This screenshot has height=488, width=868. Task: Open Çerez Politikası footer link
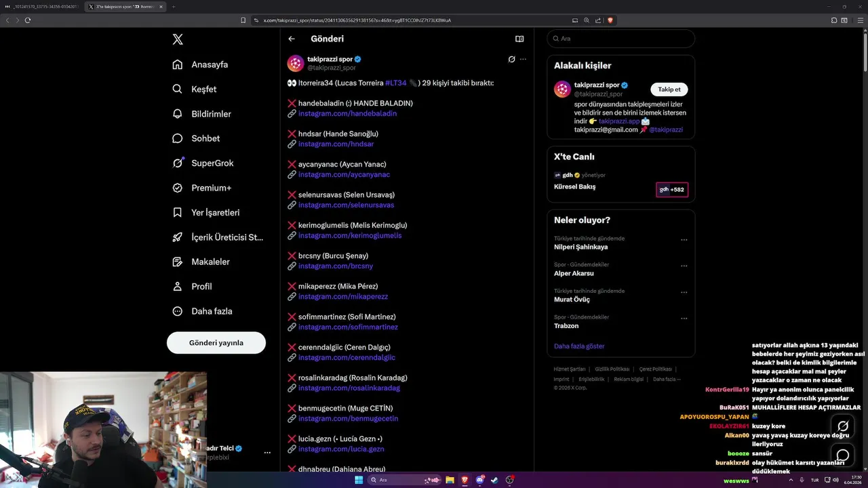tap(655, 369)
